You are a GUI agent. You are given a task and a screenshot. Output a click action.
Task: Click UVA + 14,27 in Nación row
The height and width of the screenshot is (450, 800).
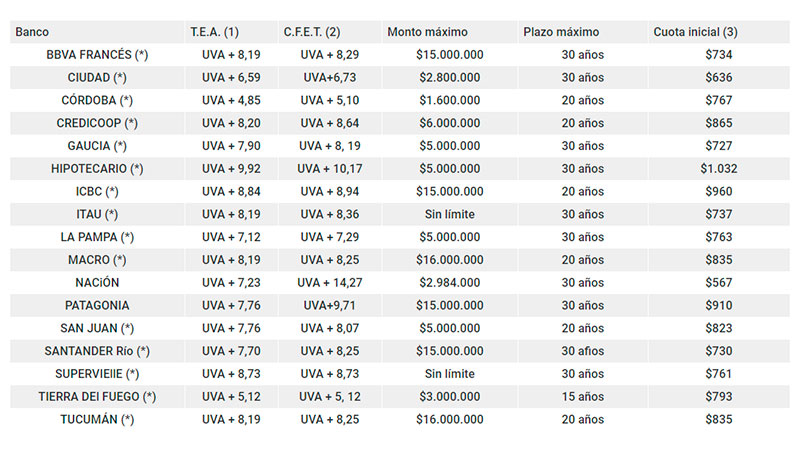pyautogui.click(x=330, y=283)
